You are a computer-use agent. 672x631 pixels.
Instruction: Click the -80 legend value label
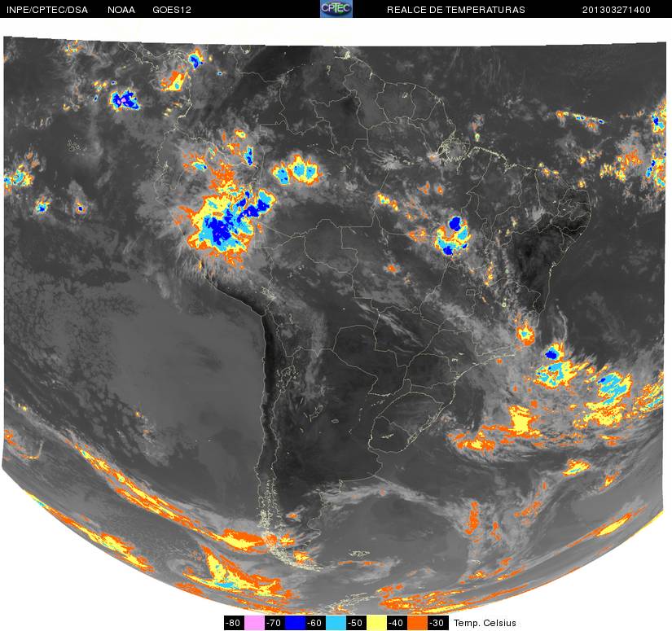pos(234,623)
